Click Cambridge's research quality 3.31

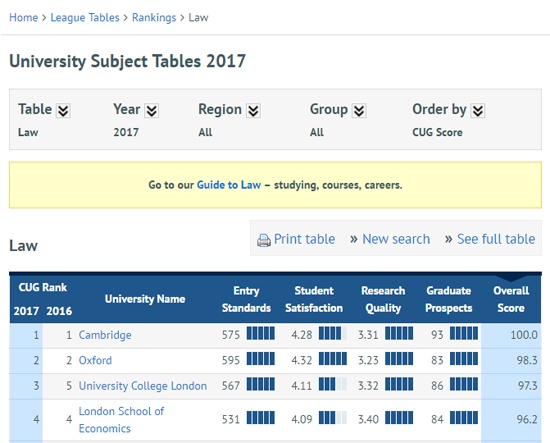click(368, 335)
